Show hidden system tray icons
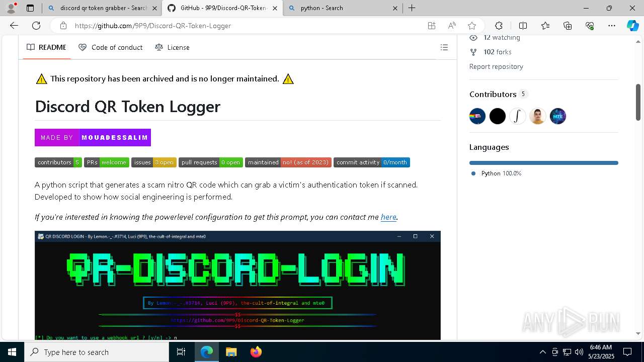Screen dimensions: 644x362 pyautogui.click(x=542, y=352)
